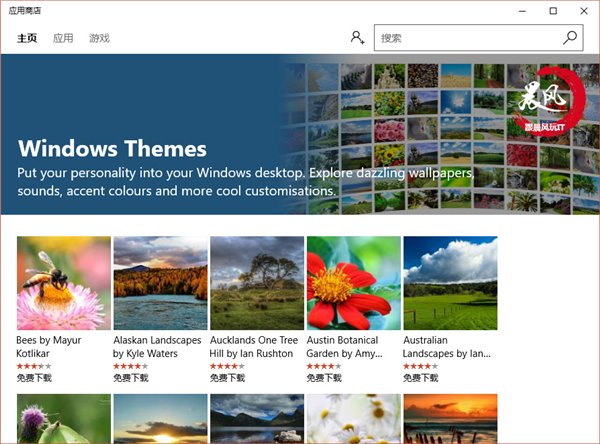Open the Austin Botanical Garden thumbnail
Image resolution: width=600 pixels, height=444 pixels.
point(354,283)
